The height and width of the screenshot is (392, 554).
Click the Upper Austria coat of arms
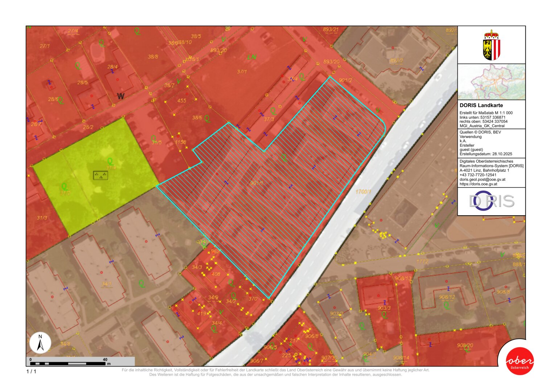(x=491, y=45)
